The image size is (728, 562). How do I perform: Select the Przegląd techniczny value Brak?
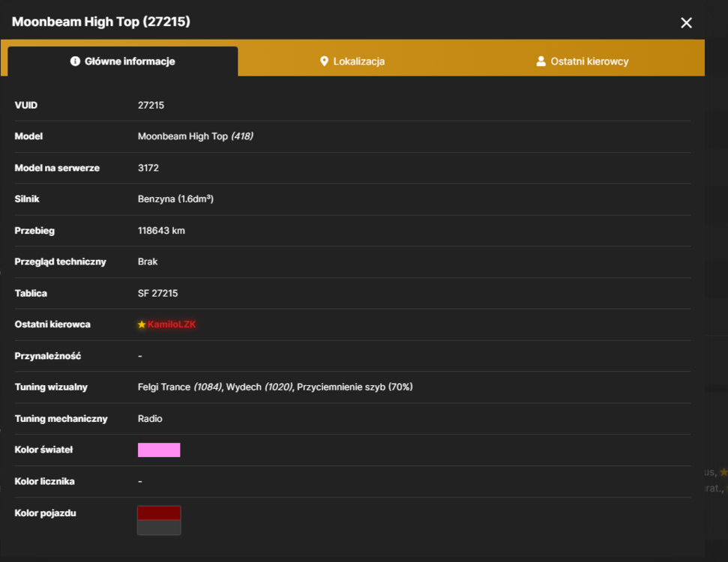pyautogui.click(x=148, y=262)
